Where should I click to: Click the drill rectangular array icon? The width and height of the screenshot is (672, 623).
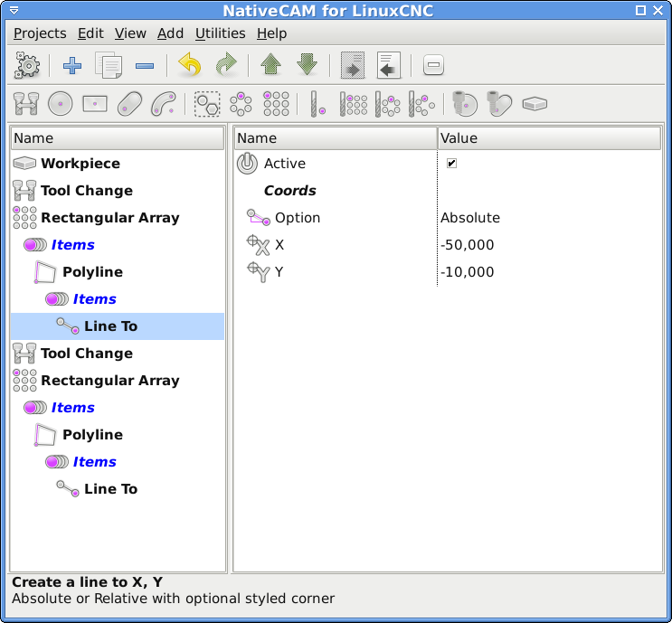tap(353, 104)
